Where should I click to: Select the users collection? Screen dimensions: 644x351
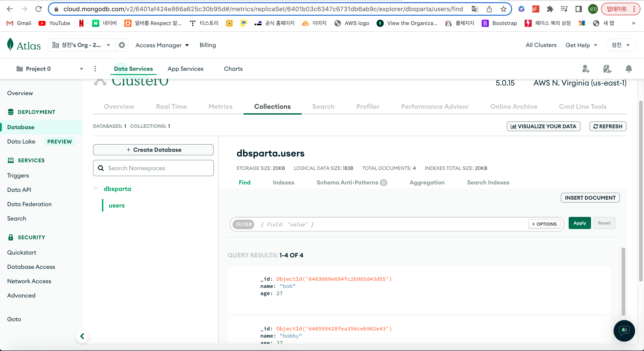117,205
